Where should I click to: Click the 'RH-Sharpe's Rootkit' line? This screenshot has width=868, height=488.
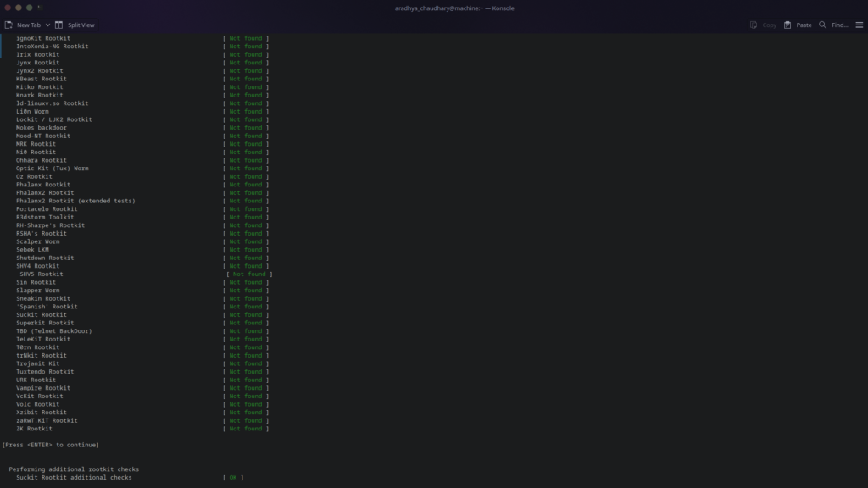[x=50, y=225]
